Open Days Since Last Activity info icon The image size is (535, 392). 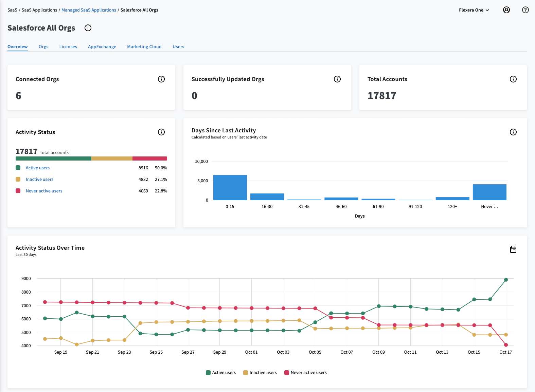coord(513,132)
